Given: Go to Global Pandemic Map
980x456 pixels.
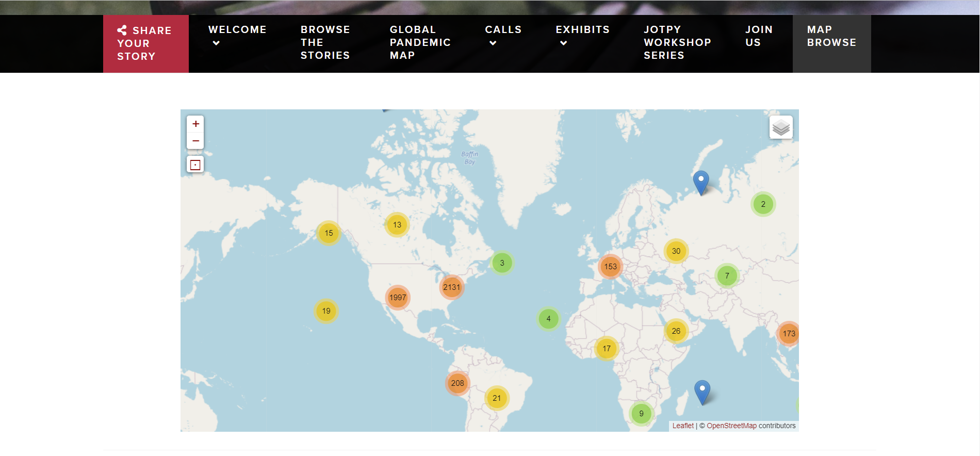Looking at the screenshot, I should point(420,43).
